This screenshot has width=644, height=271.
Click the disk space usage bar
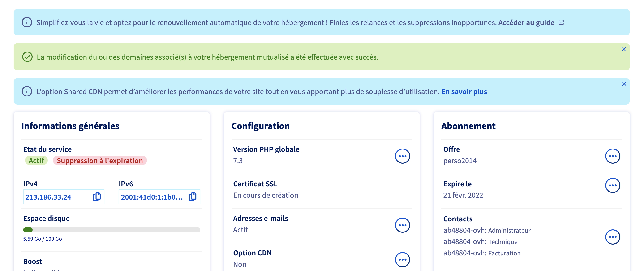(112, 230)
